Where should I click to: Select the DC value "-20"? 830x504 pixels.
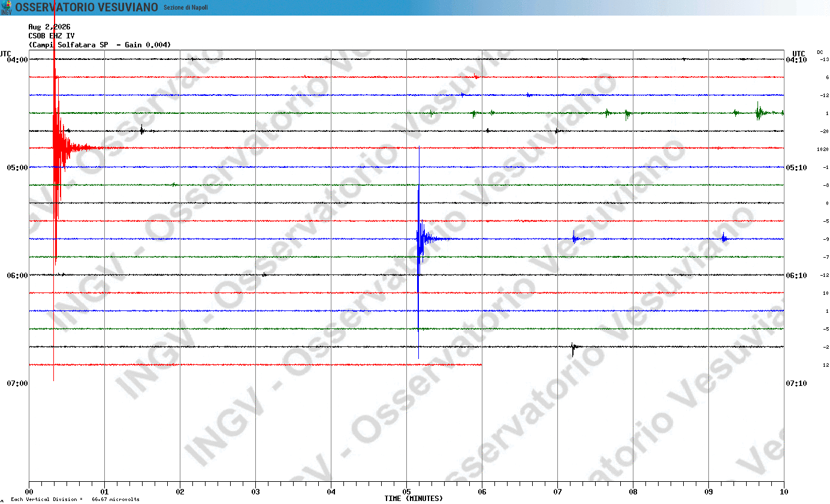tap(825, 131)
